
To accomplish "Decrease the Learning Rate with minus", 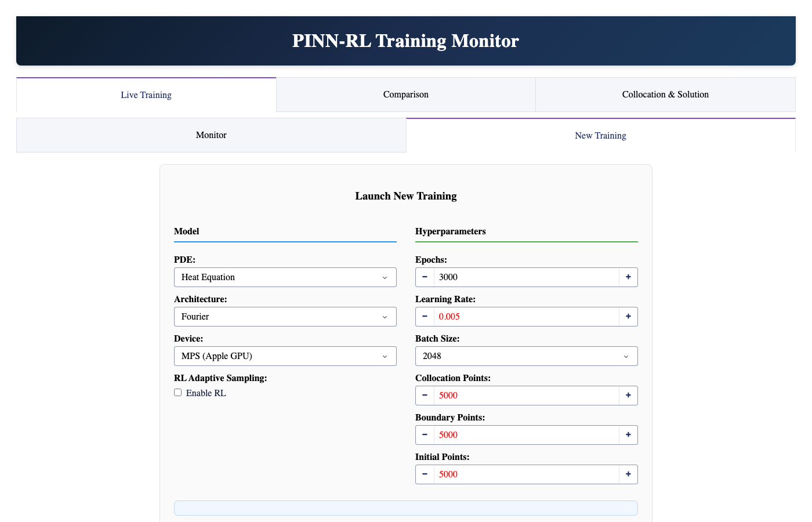I will click(x=425, y=317).
